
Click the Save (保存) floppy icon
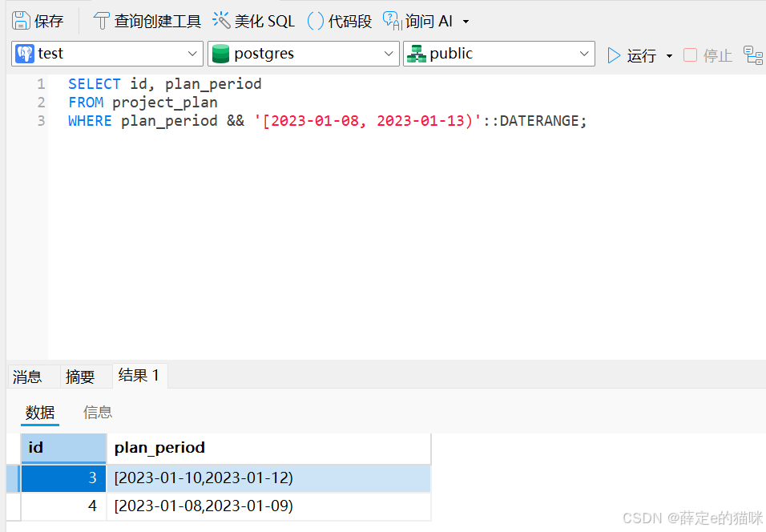click(x=21, y=21)
